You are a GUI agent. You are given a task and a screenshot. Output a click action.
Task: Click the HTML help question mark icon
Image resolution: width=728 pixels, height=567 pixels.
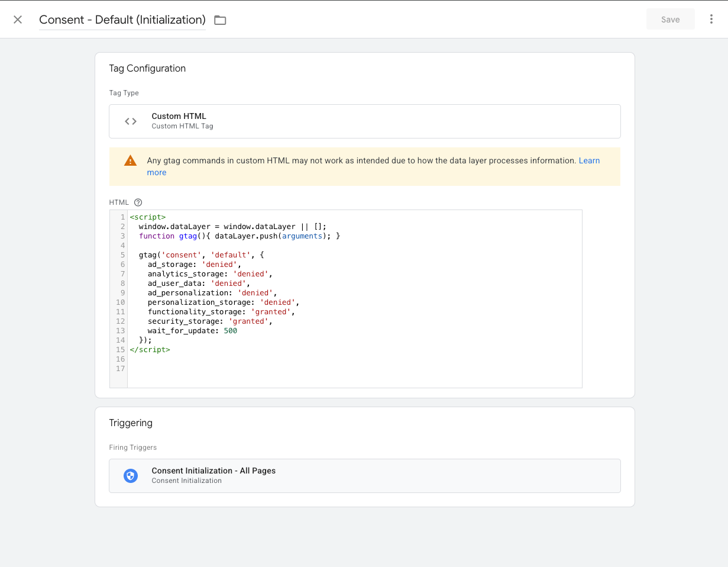coord(138,202)
